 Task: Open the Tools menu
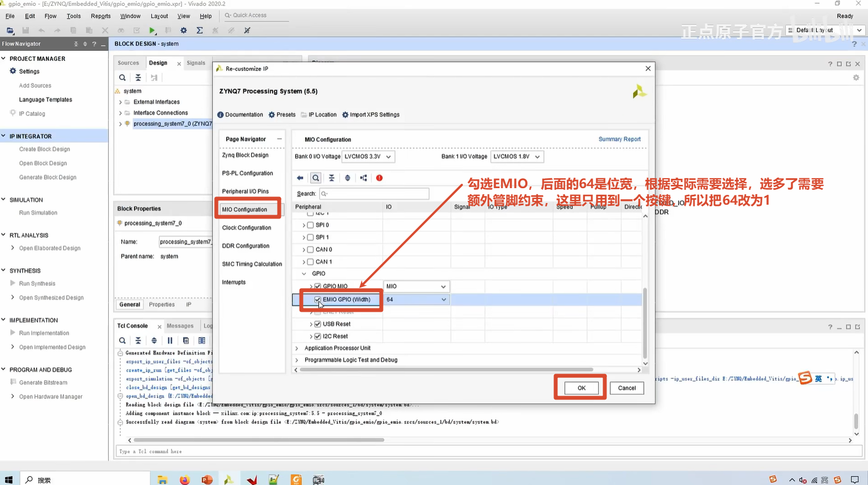pos(73,16)
